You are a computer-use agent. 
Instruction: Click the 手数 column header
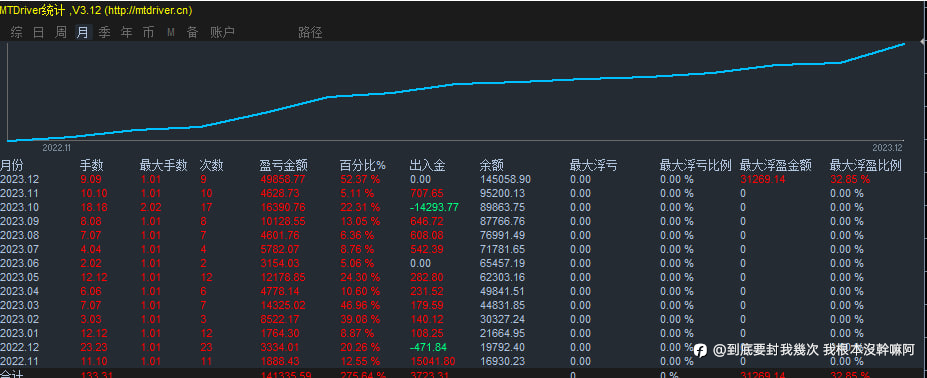click(92, 166)
